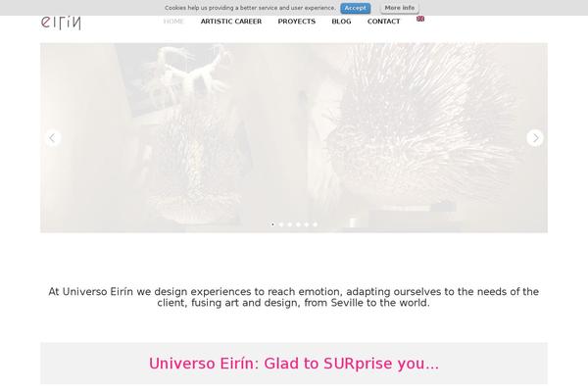Open the HOME menu item

coord(173,22)
